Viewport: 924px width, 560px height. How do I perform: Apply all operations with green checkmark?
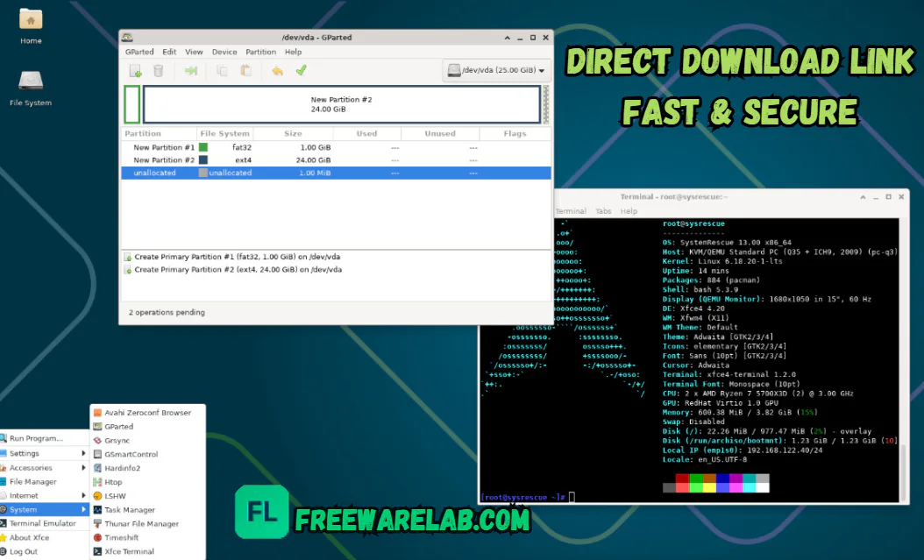click(x=301, y=71)
